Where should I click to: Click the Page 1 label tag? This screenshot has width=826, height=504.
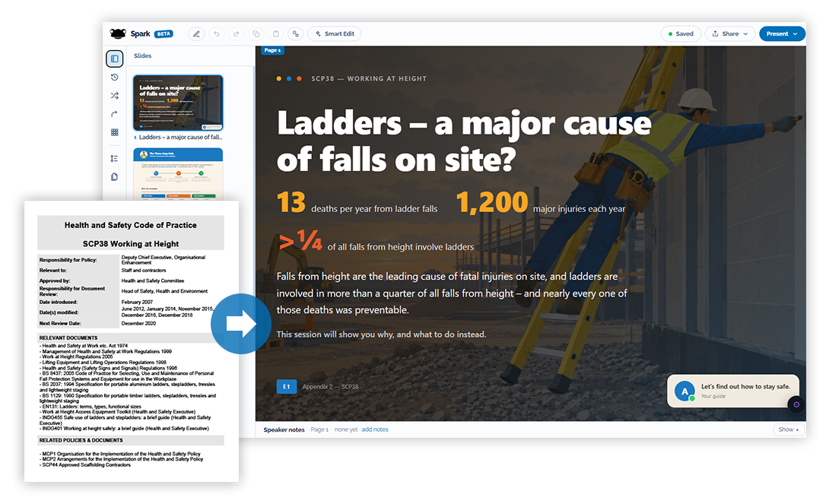[x=272, y=50]
